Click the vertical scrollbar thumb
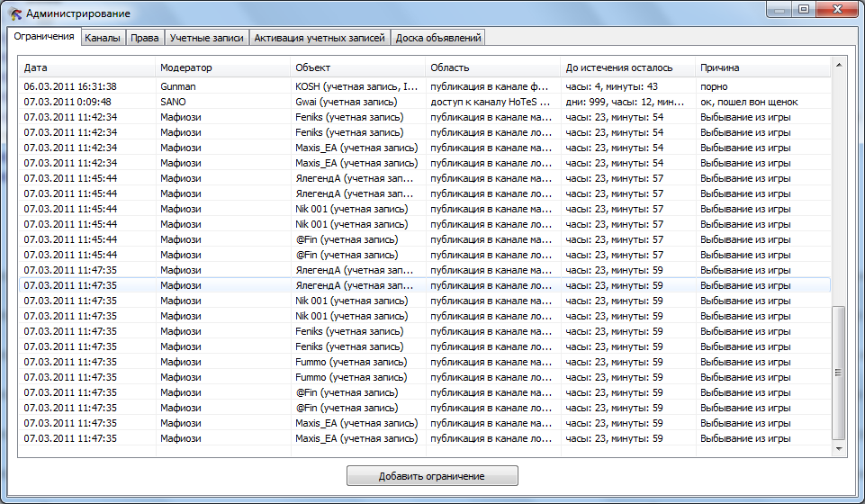The width and height of the screenshot is (865, 504). coord(839,371)
